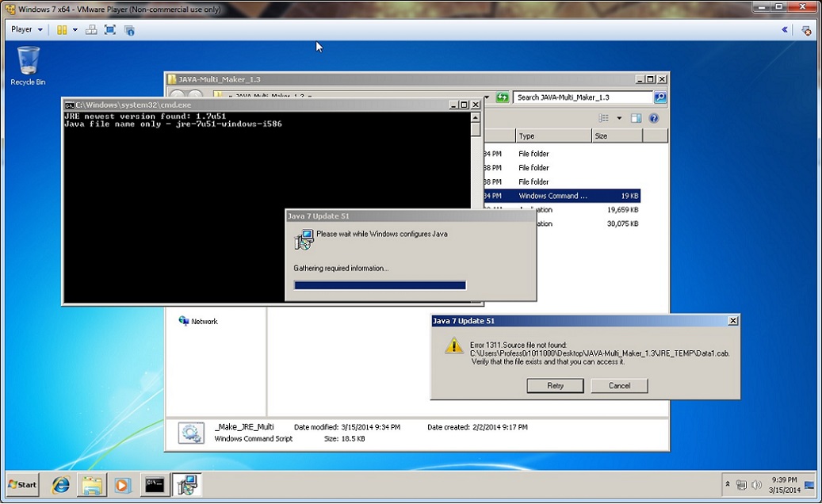Select the 19,659 KB application file
Screen dimensions: 822x504
pyautogui.click(x=561, y=209)
